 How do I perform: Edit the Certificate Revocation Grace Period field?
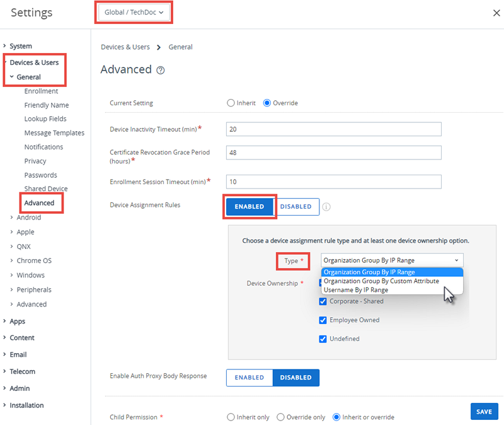tap(334, 153)
